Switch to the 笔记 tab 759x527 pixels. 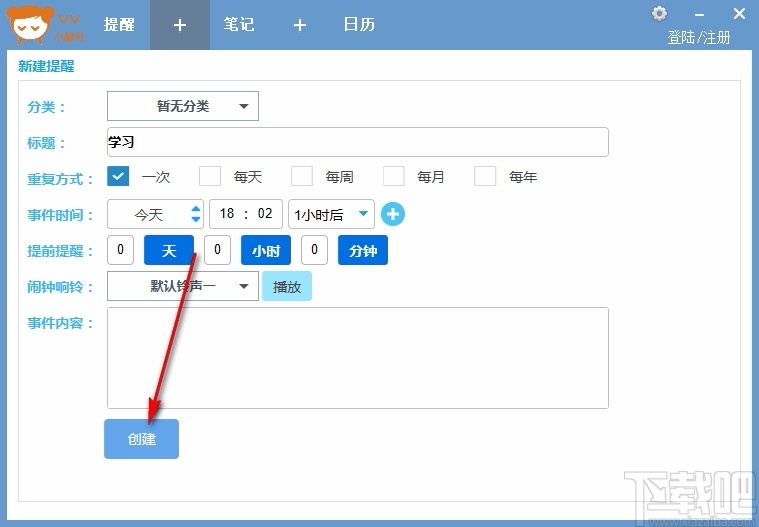(239, 24)
